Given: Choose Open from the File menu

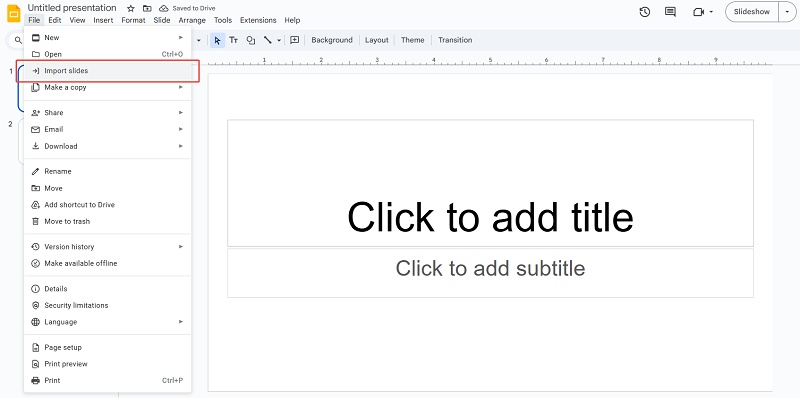Looking at the screenshot, I should pyautogui.click(x=107, y=54).
